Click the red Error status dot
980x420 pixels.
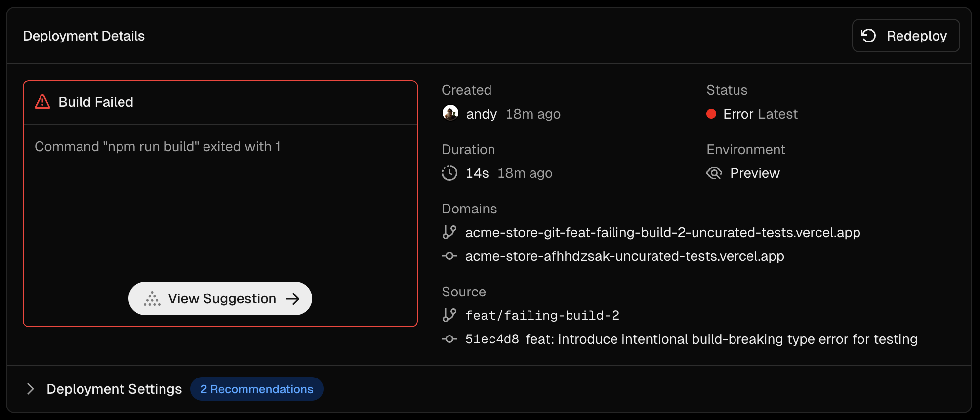pos(711,114)
